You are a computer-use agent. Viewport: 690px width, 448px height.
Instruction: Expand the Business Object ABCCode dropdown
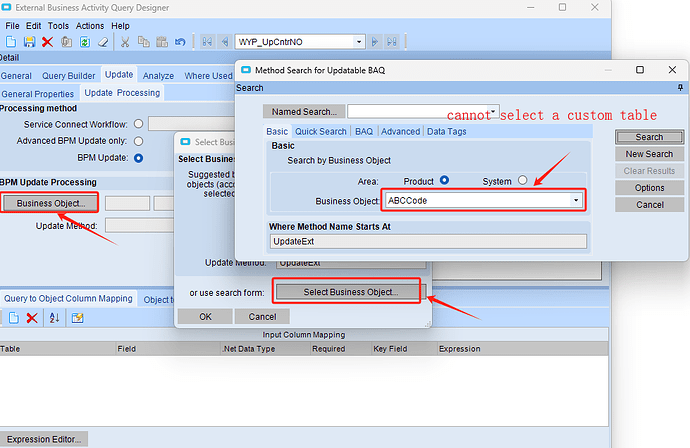(x=576, y=200)
